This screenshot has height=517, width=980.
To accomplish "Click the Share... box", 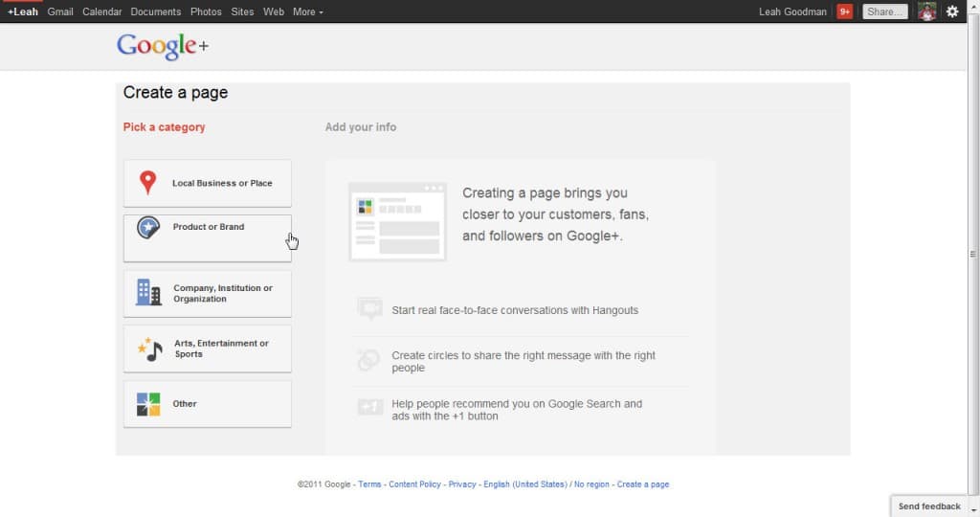I will [x=884, y=11].
